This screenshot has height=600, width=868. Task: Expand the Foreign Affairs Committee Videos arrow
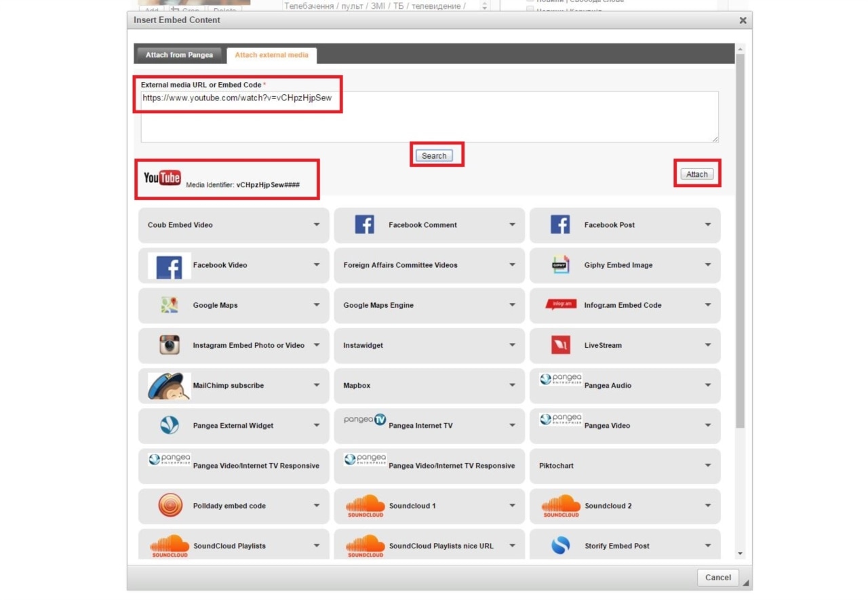point(512,265)
